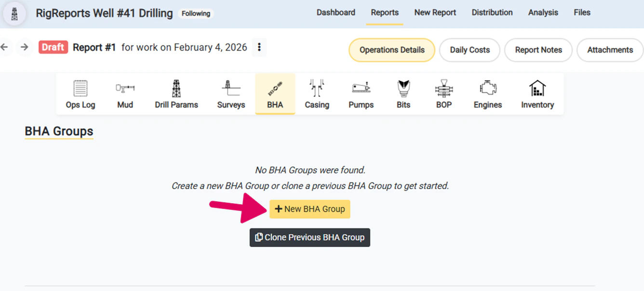Image resolution: width=644 pixels, height=291 pixels.
Task: Open the Report Notes tab
Action: pos(538,50)
